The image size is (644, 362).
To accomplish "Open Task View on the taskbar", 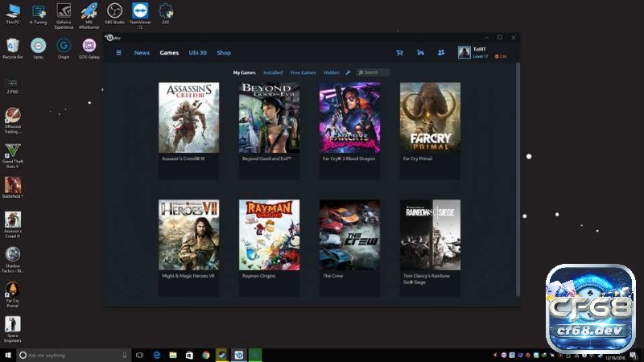I will 139,355.
